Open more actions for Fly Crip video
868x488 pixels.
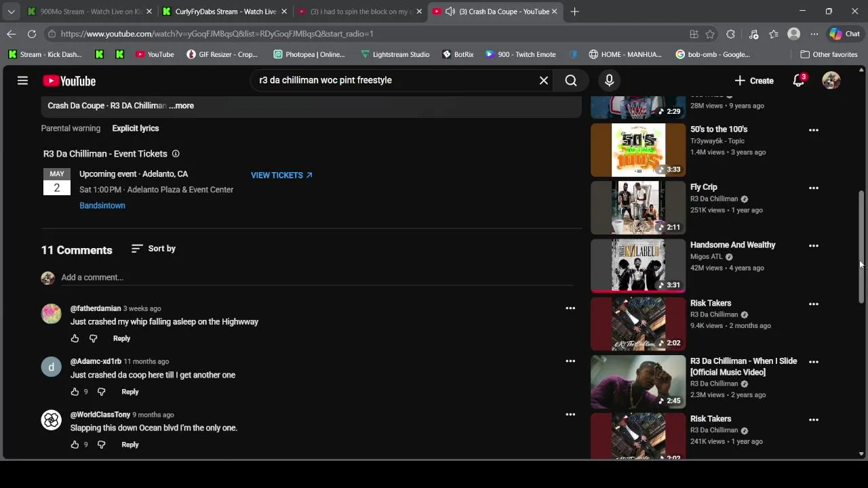click(x=813, y=188)
